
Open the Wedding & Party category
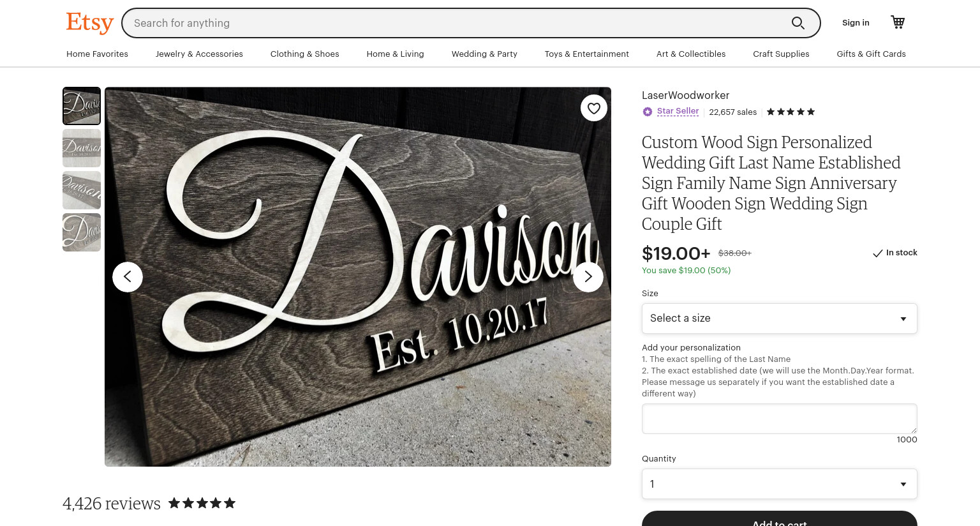484,54
